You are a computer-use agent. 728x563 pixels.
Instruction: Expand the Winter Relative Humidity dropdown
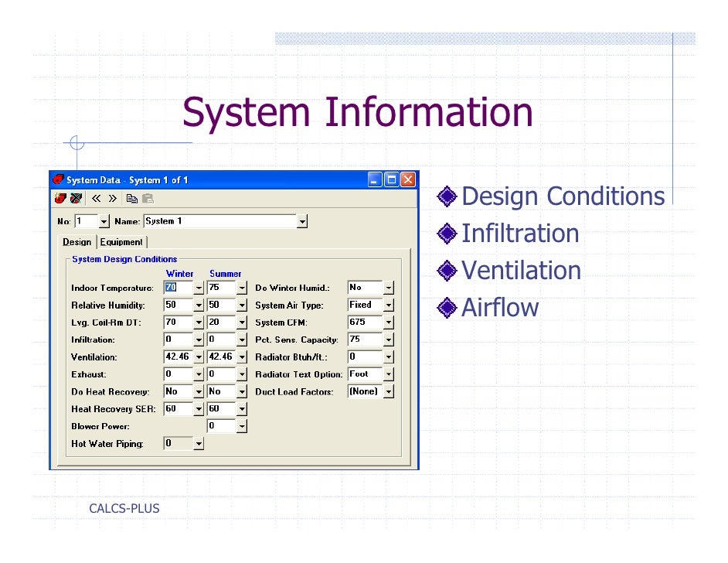(x=199, y=305)
